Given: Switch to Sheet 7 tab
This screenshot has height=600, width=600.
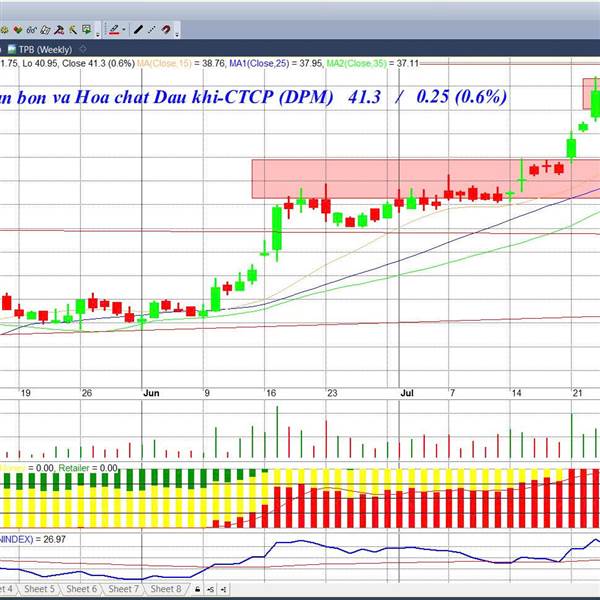Looking at the screenshot, I should point(123,589).
